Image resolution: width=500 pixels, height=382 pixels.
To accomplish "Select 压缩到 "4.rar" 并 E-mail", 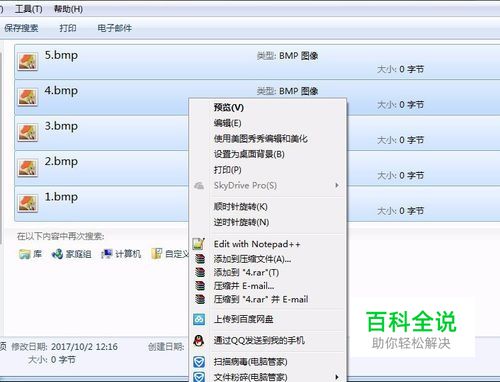I will tap(261, 299).
